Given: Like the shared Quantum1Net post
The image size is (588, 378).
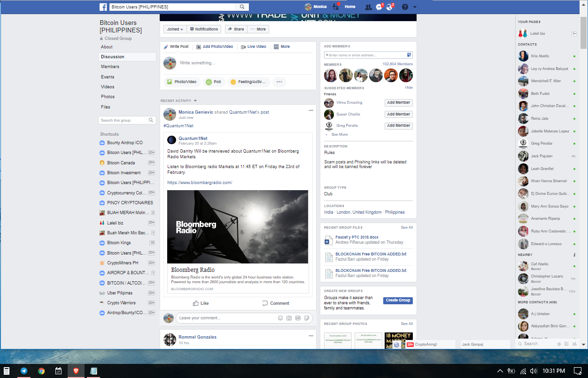Looking at the screenshot, I should tap(201, 303).
